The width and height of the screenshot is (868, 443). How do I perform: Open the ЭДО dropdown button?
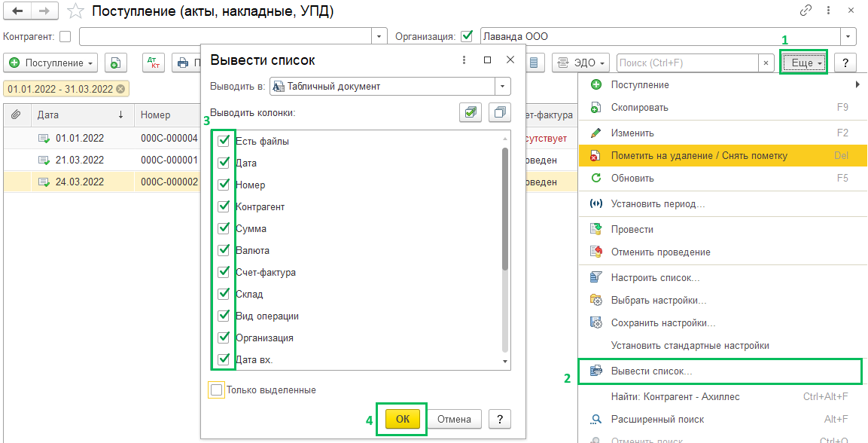pyautogui.click(x=580, y=63)
